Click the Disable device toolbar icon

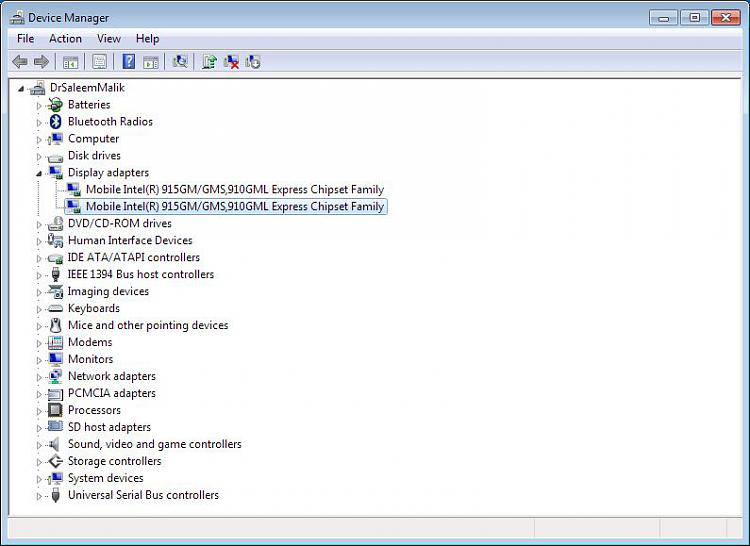[x=253, y=62]
